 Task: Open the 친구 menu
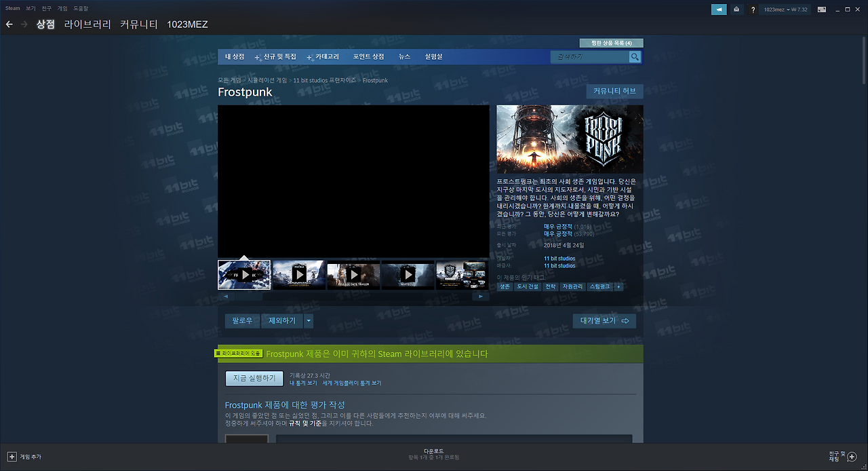pyautogui.click(x=46, y=9)
